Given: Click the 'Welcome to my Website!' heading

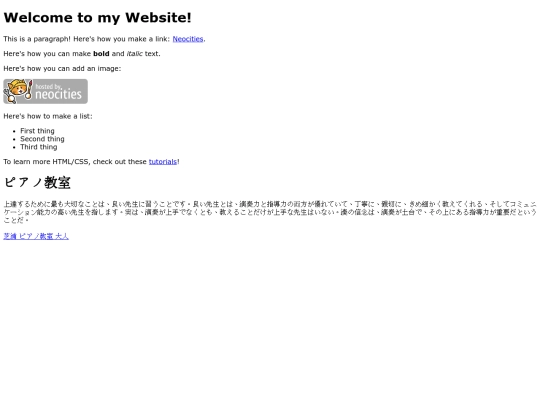Looking at the screenshot, I should pos(97,18).
